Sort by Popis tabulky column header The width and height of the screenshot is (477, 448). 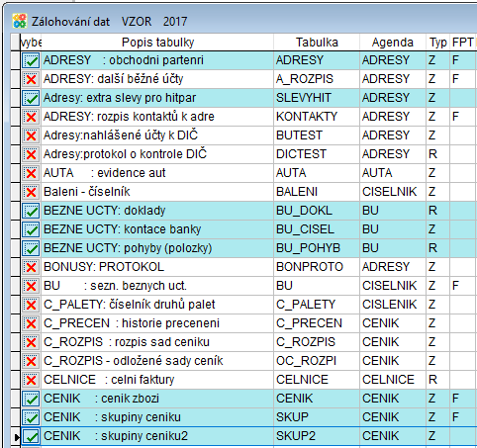157,43
